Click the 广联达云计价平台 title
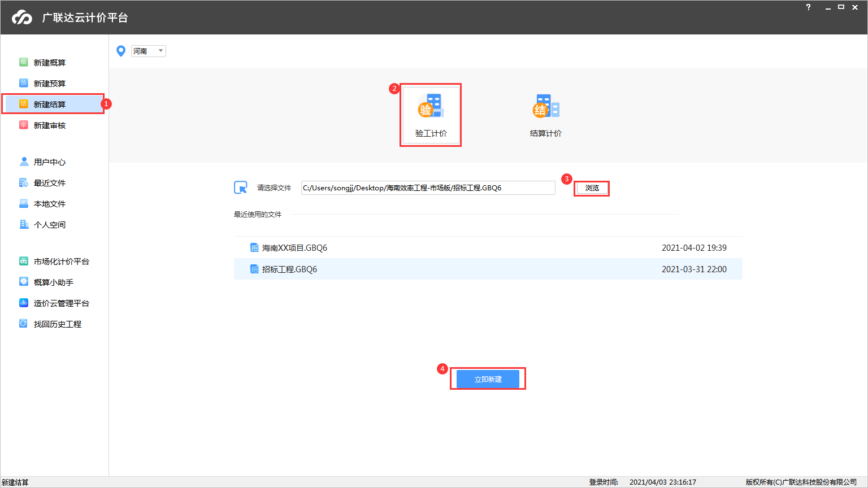The image size is (868, 488). [85, 18]
